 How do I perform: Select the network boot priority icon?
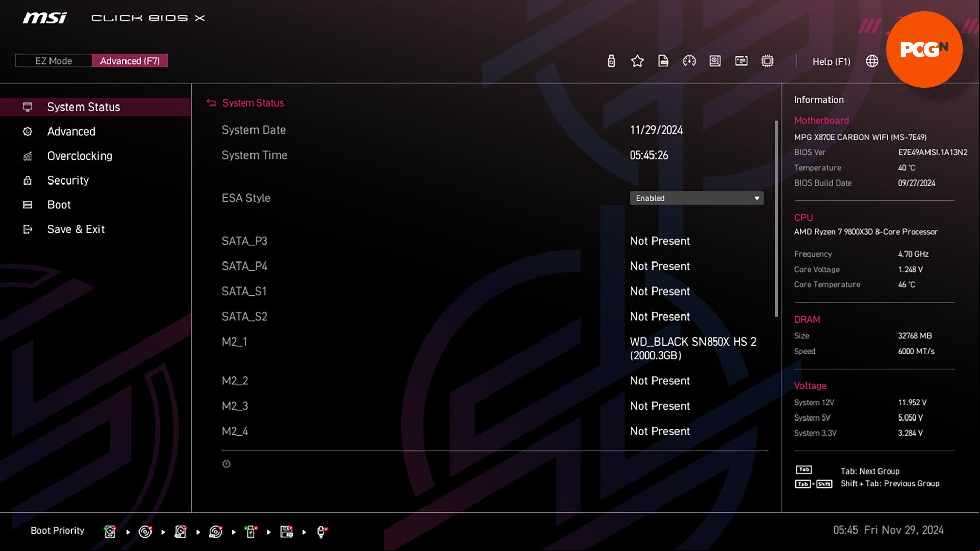coord(322,532)
